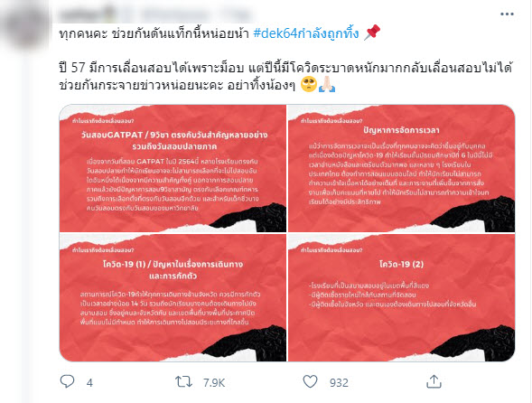Open the โควิด-19 (1) travel image
532x403 pixels.
(x=173, y=297)
